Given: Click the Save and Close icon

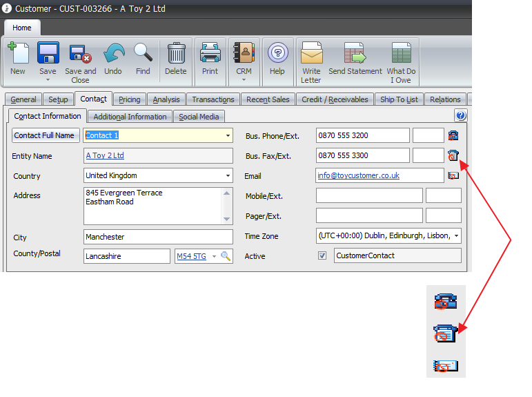Looking at the screenshot, I should (x=81, y=53).
